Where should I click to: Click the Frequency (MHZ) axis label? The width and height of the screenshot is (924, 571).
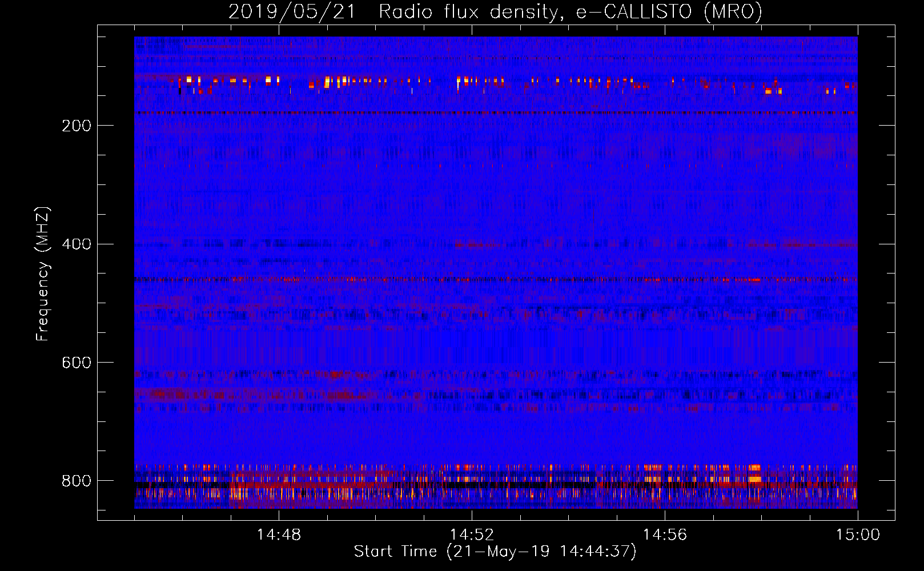tap(43, 274)
